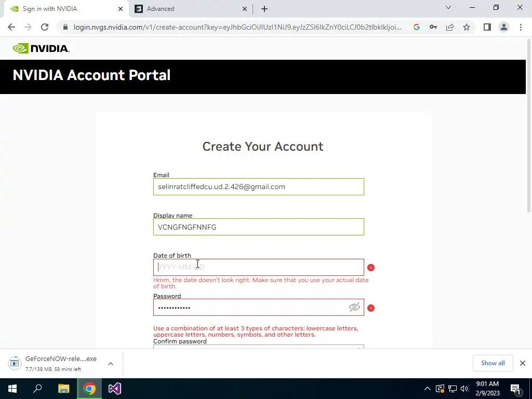Close the Sign in with NVIDIA tab

click(121, 9)
